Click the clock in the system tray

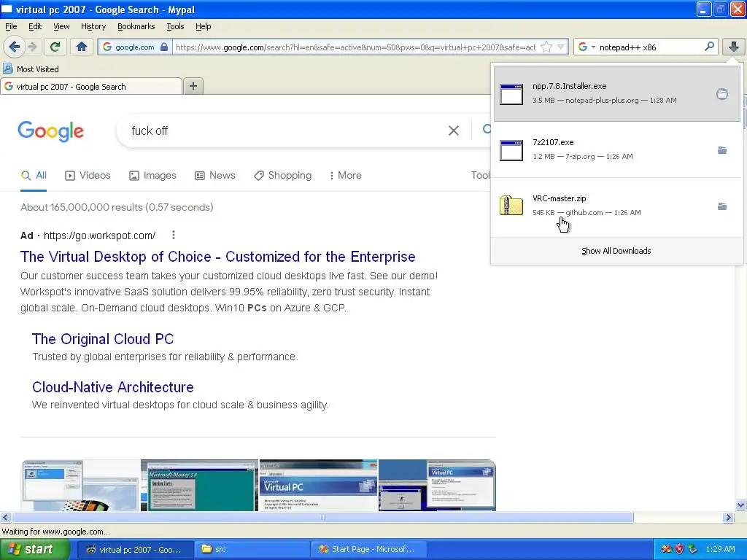point(720,549)
